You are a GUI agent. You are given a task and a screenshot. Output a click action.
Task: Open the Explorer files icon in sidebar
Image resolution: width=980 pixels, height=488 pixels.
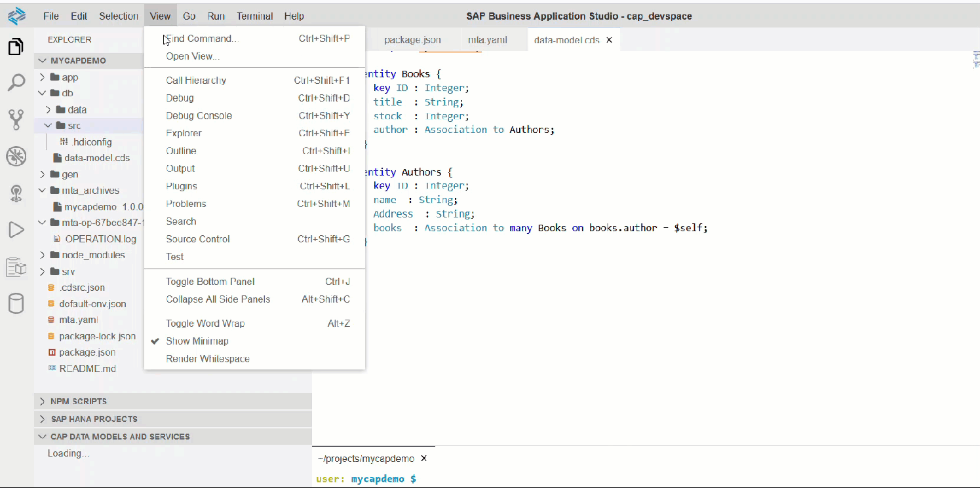pyautogui.click(x=16, y=47)
